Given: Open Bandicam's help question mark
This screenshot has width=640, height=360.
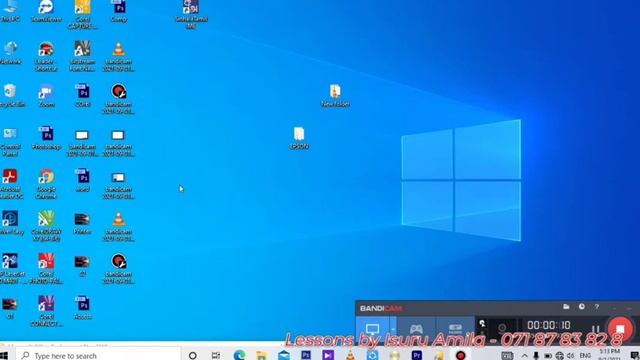Looking at the screenshot, I should tap(596, 307).
